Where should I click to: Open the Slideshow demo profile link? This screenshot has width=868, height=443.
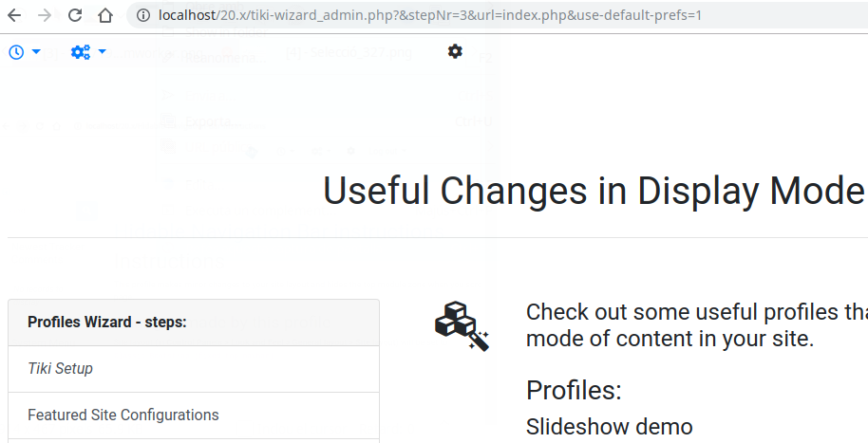(x=609, y=427)
